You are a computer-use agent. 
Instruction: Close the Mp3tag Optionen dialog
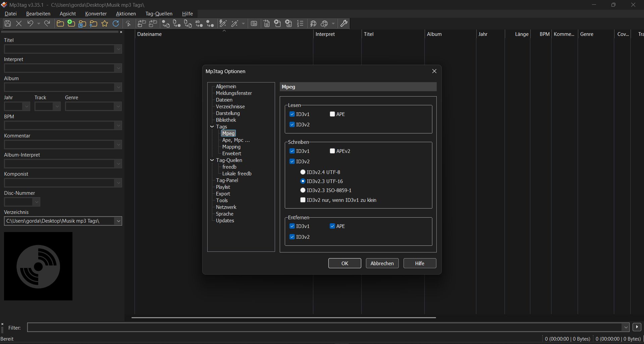click(x=434, y=71)
